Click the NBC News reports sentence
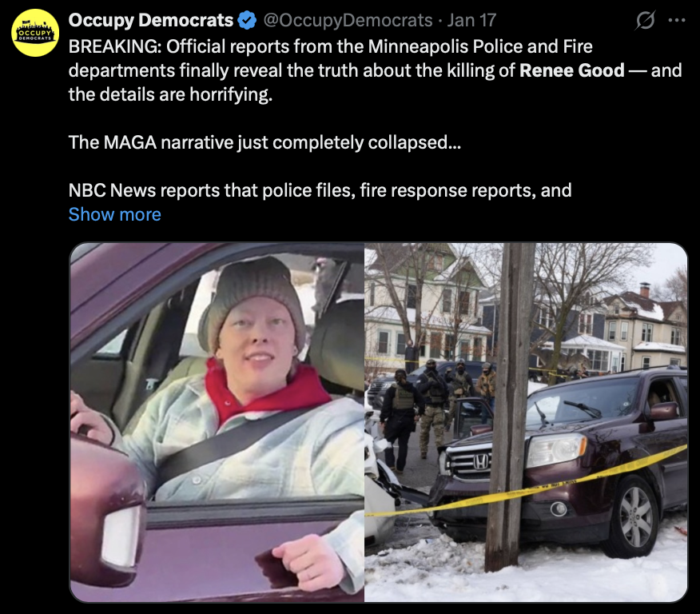 (x=320, y=190)
